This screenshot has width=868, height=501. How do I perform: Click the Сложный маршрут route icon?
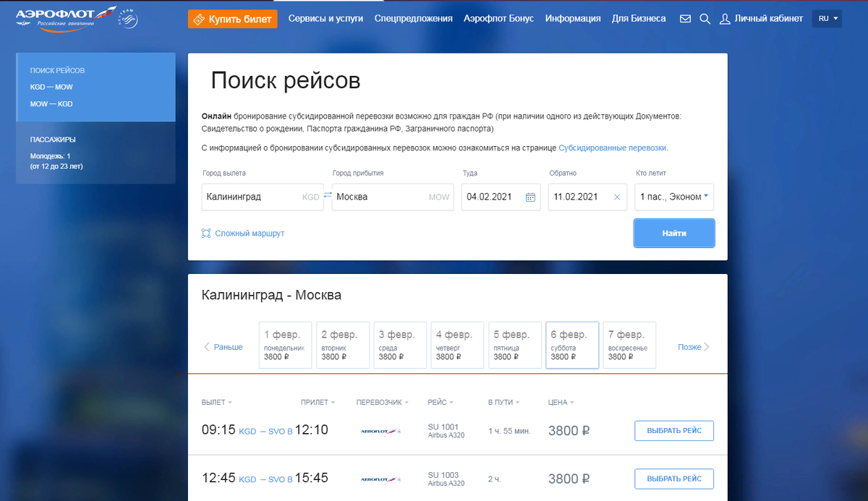coord(206,234)
